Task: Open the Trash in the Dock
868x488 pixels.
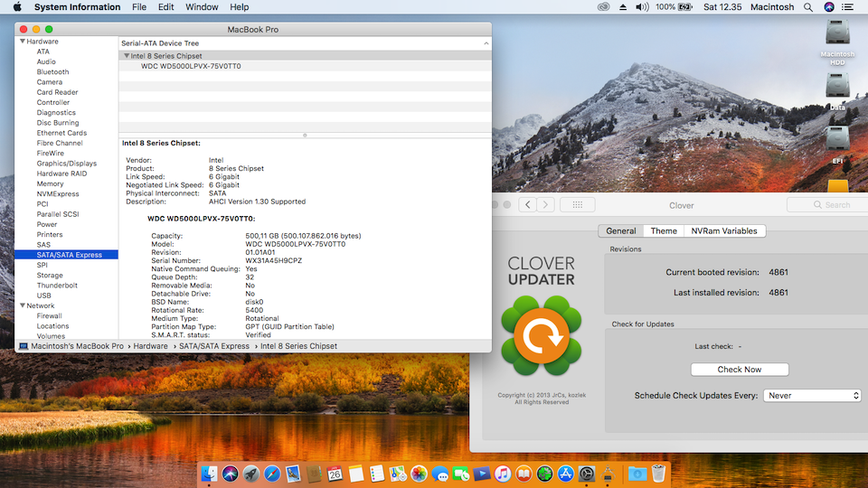Action: pos(659,474)
